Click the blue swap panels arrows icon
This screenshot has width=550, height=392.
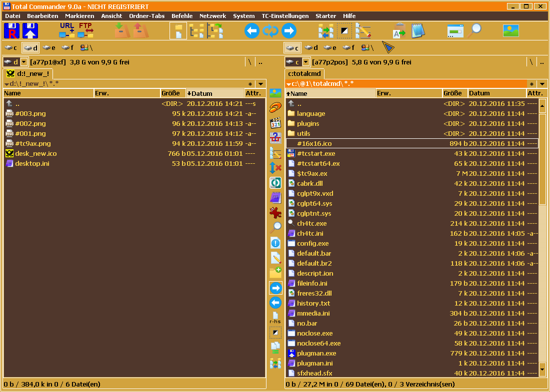(270, 31)
